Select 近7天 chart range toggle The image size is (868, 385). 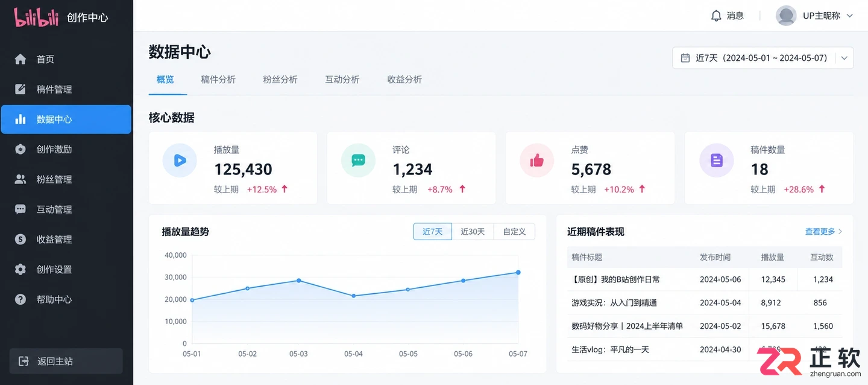click(x=432, y=232)
